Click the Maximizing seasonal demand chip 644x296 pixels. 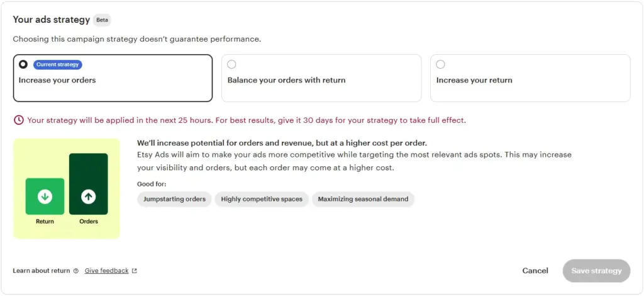pyautogui.click(x=363, y=199)
